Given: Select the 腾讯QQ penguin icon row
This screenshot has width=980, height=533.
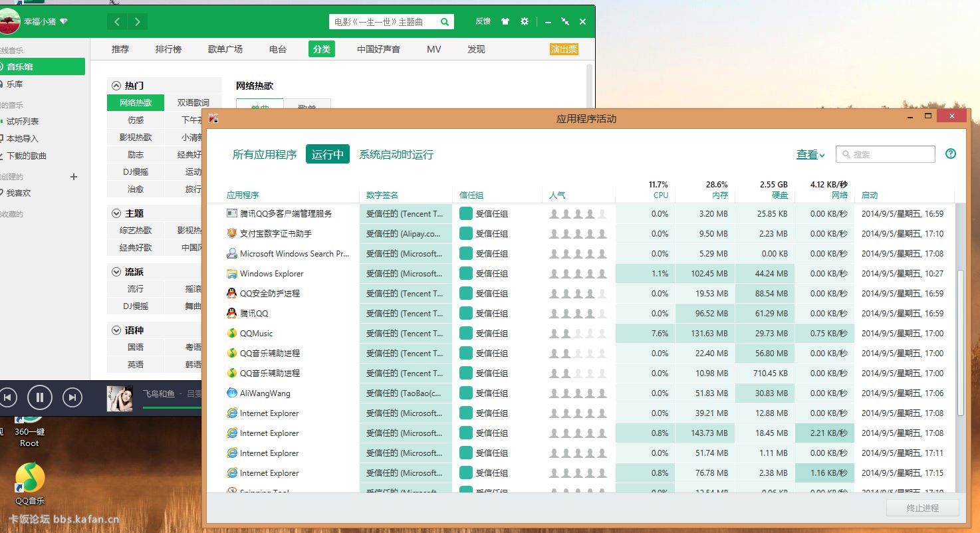Looking at the screenshot, I should (x=232, y=313).
